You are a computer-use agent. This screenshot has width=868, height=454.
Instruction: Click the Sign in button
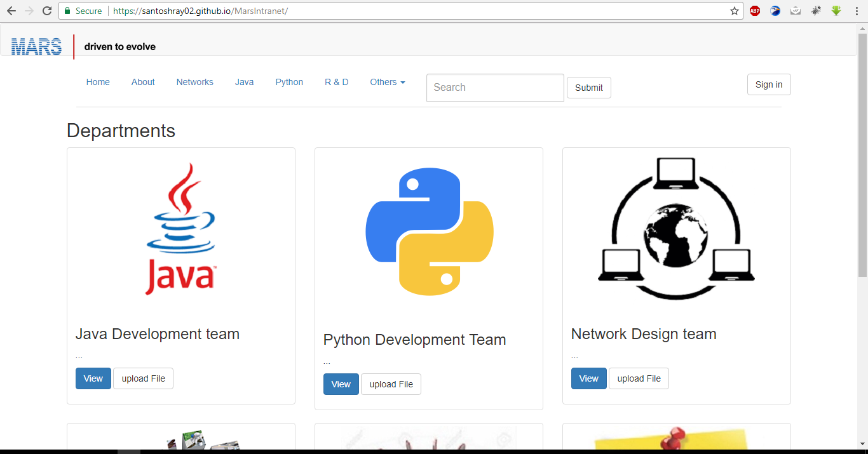pyautogui.click(x=769, y=84)
